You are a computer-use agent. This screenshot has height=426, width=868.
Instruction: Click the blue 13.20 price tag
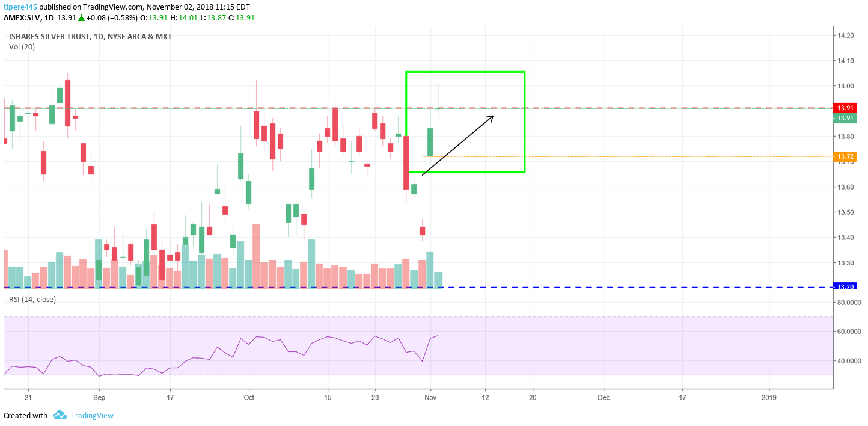pos(846,286)
